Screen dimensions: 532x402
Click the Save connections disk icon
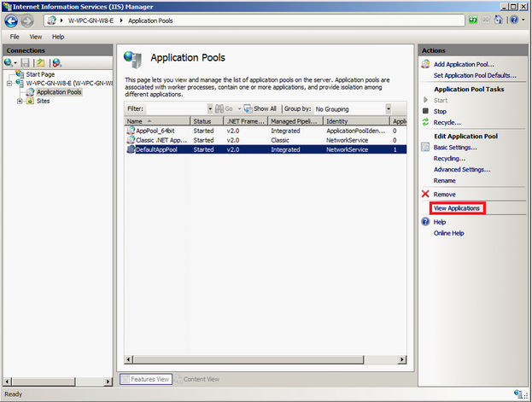(x=25, y=63)
